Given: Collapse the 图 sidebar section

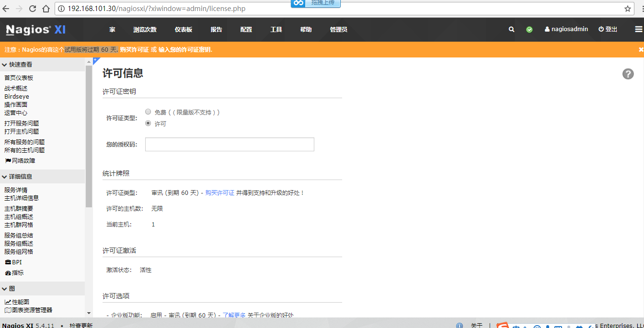Looking at the screenshot, I should pos(42,289).
